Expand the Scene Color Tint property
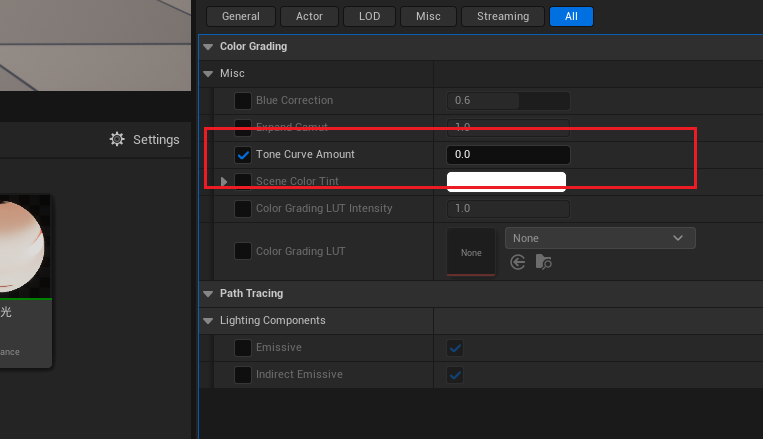Image resolution: width=763 pixels, height=439 pixels. [224, 182]
